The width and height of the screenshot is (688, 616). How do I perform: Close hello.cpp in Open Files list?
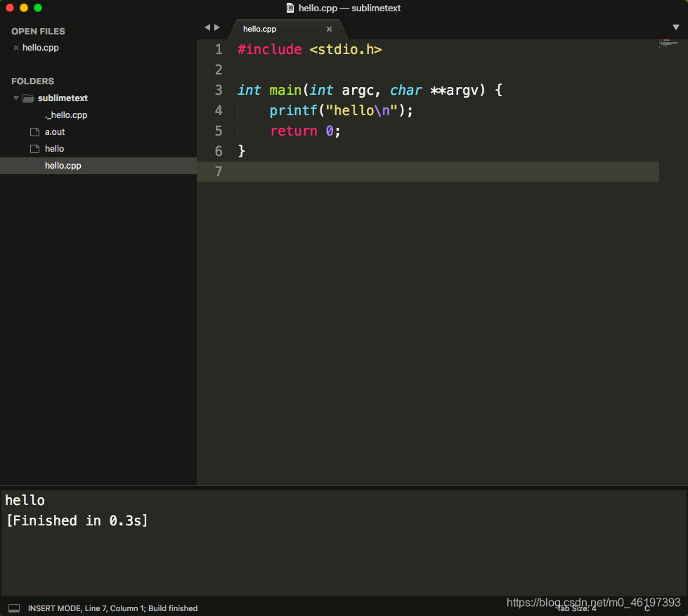15,48
